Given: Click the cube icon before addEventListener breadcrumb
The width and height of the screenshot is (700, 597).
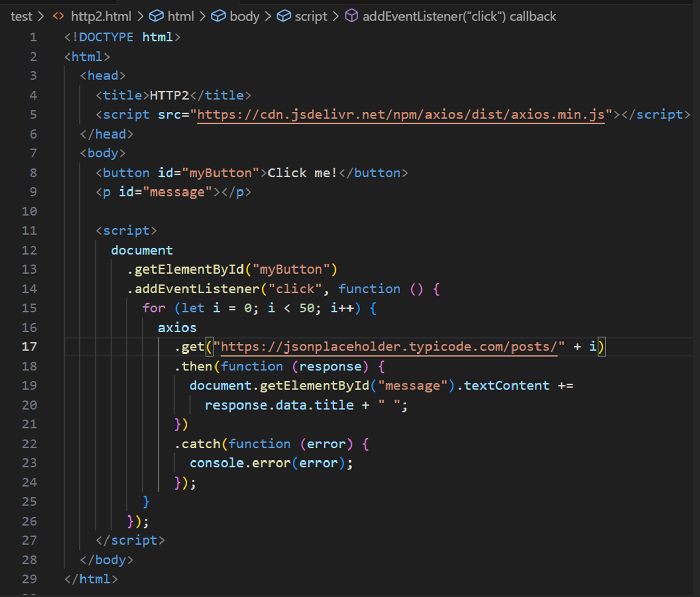Looking at the screenshot, I should tap(352, 16).
